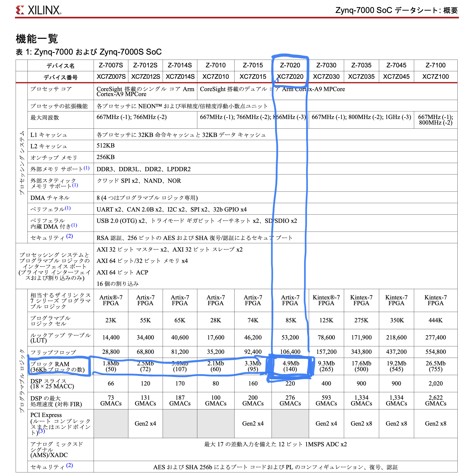
Task: Open footnote (1) link after 内蔵 DMA 付き
Action: point(74,225)
